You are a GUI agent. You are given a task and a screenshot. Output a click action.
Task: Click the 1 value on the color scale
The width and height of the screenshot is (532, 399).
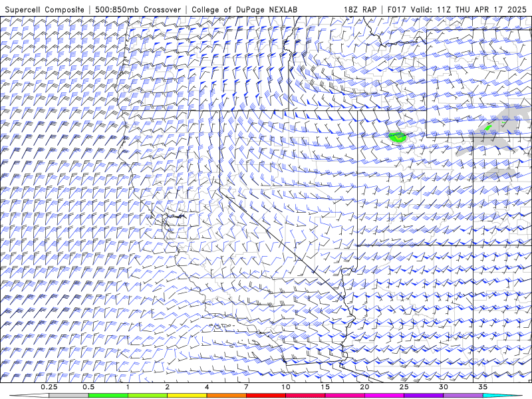pyautogui.click(x=128, y=387)
